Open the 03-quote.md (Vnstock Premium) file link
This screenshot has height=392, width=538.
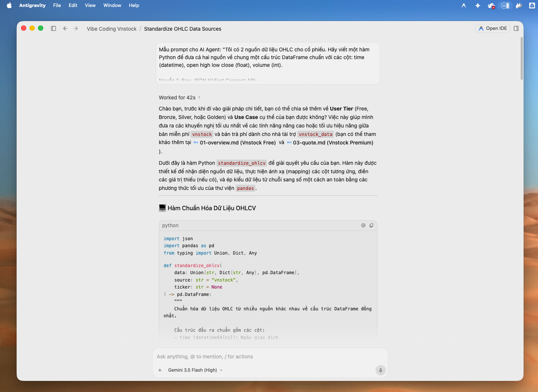(330, 143)
